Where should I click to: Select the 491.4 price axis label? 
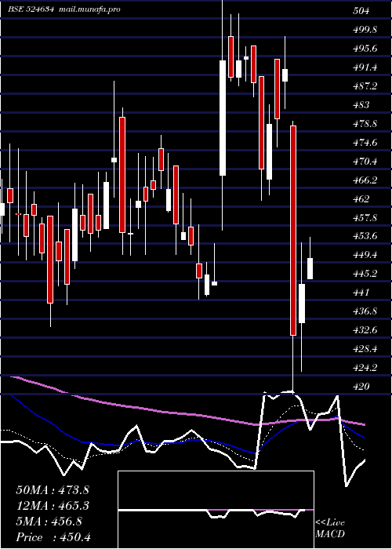pos(365,67)
